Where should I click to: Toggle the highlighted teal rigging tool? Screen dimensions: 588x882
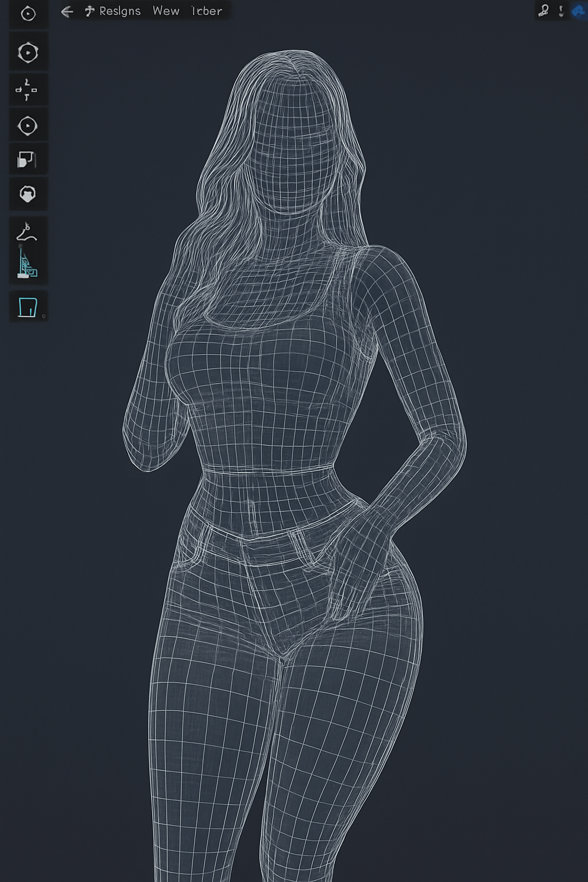27,264
